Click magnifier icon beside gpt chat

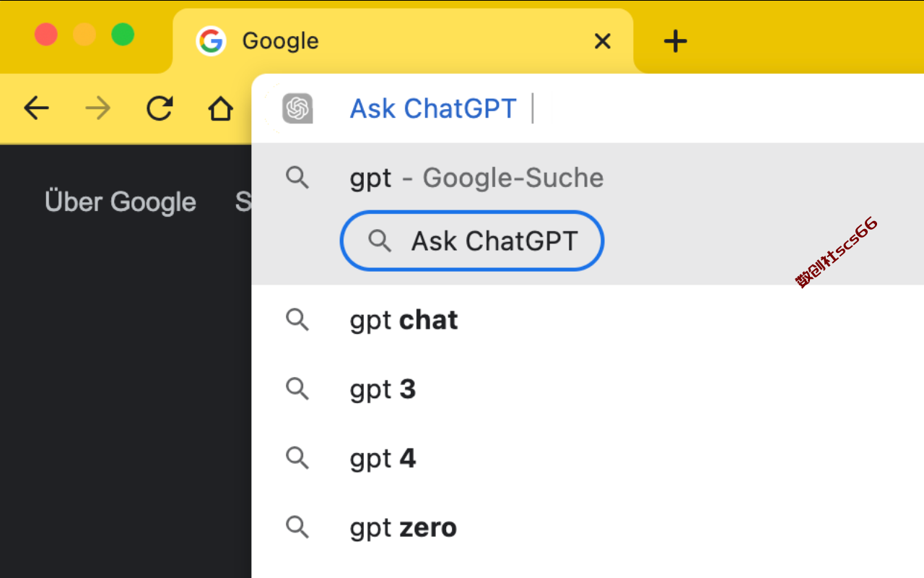click(297, 319)
